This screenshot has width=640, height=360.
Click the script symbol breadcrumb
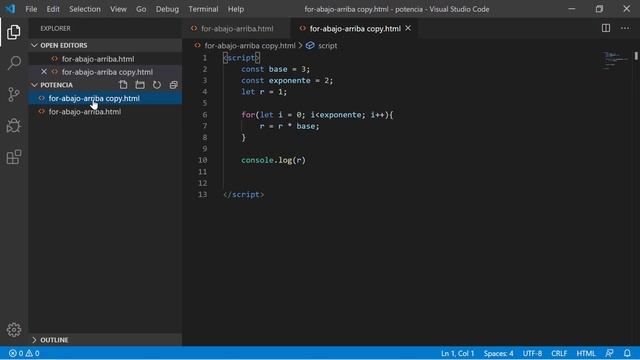[322, 45]
